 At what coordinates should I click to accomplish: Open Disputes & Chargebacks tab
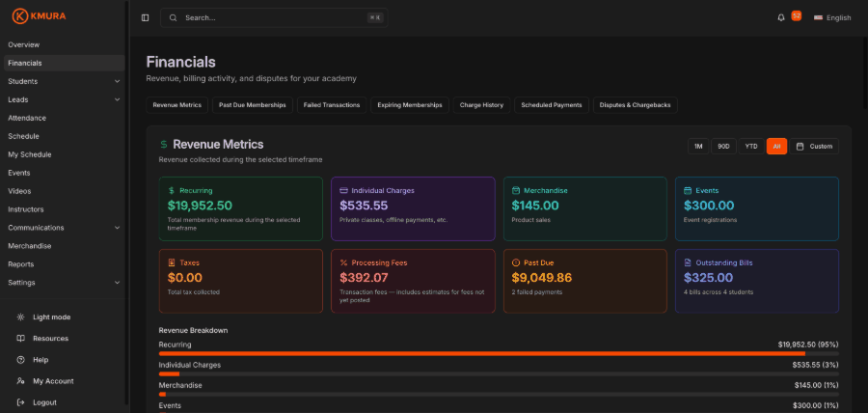[x=635, y=105]
